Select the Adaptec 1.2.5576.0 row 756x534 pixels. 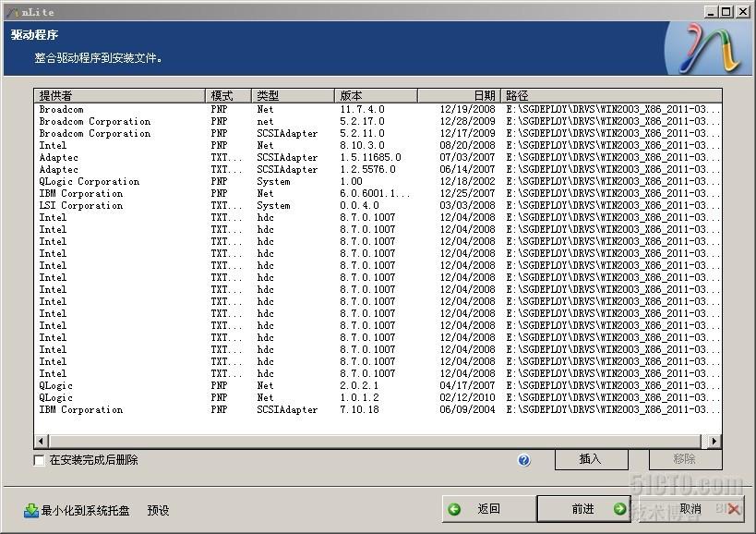point(378,170)
